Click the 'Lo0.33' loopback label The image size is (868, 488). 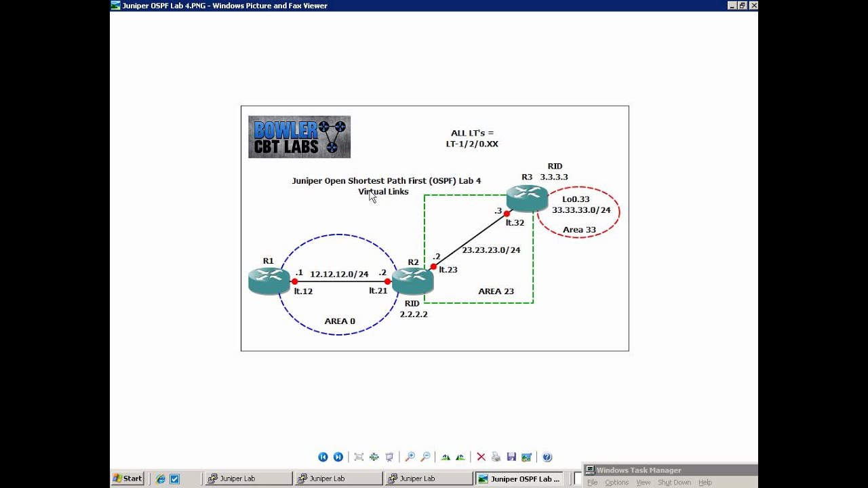coord(576,199)
